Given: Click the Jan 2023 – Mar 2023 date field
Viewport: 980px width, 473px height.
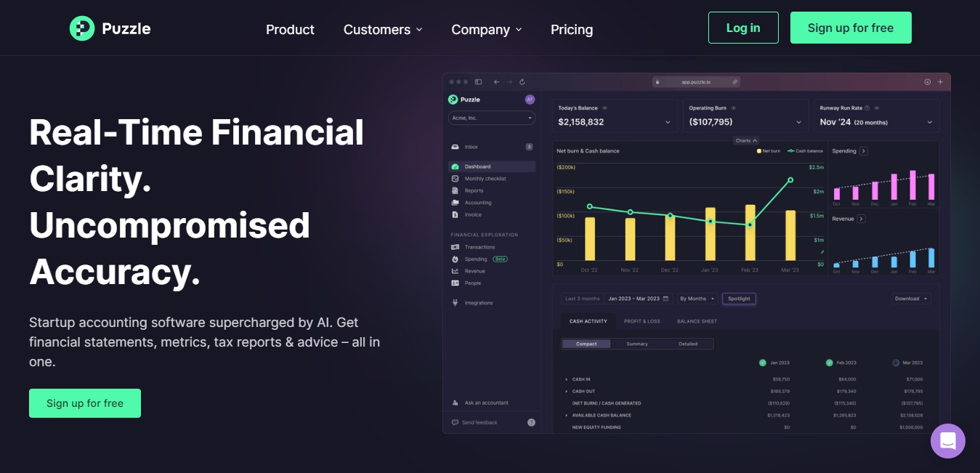Looking at the screenshot, I should pyautogui.click(x=637, y=299).
